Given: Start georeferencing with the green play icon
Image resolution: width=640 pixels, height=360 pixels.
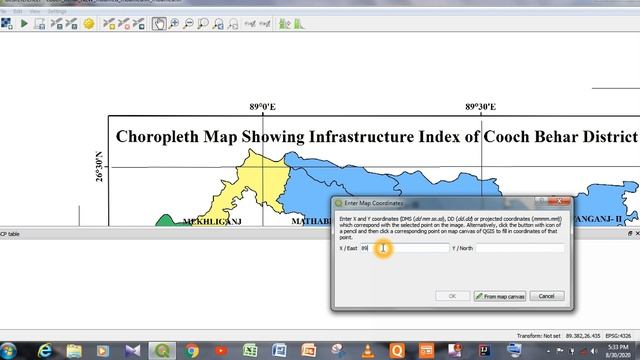Looking at the screenshot, I should [24, 24].
